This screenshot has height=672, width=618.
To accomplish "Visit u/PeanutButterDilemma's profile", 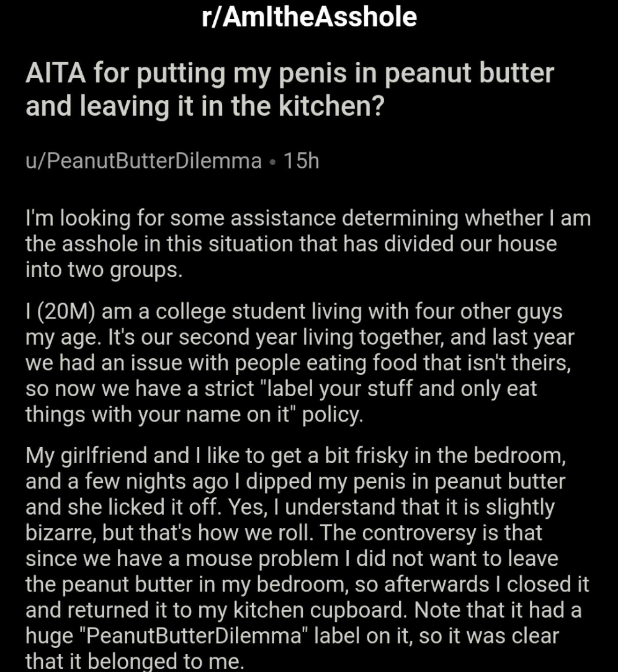I will point(143,161).
